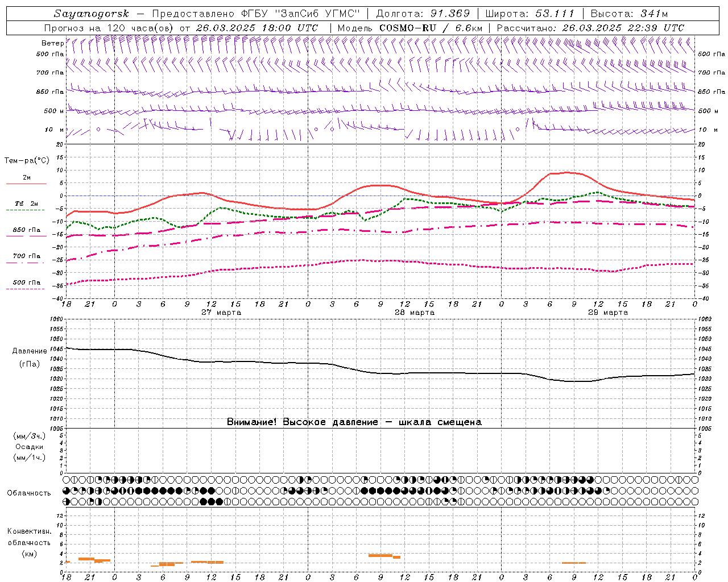Click the '(гПа)' unit under Давление
The width and height of the screenshot is (728, 582).
coord(30,364)
